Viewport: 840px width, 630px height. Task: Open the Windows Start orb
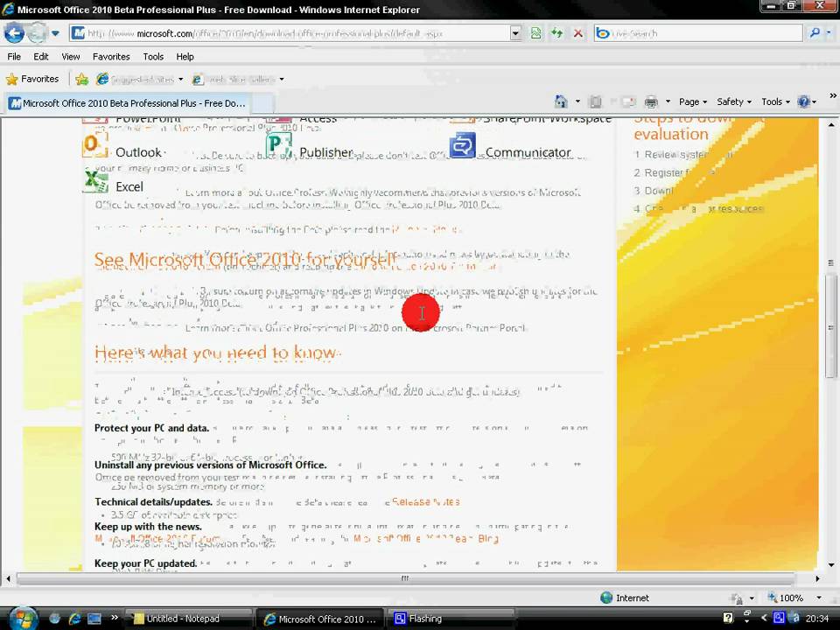point(23,619)
